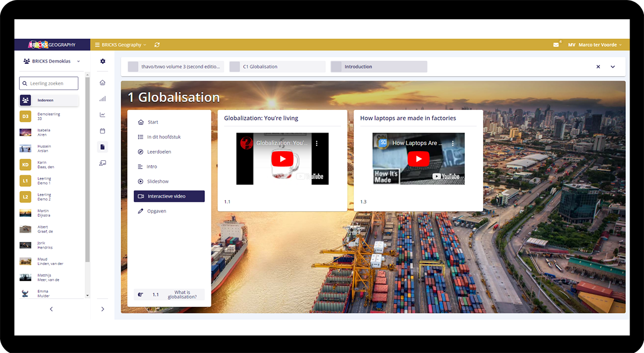Expand the sidebar with right arrow
This screenshot has width=644, height=353.
tap(103, 309)
